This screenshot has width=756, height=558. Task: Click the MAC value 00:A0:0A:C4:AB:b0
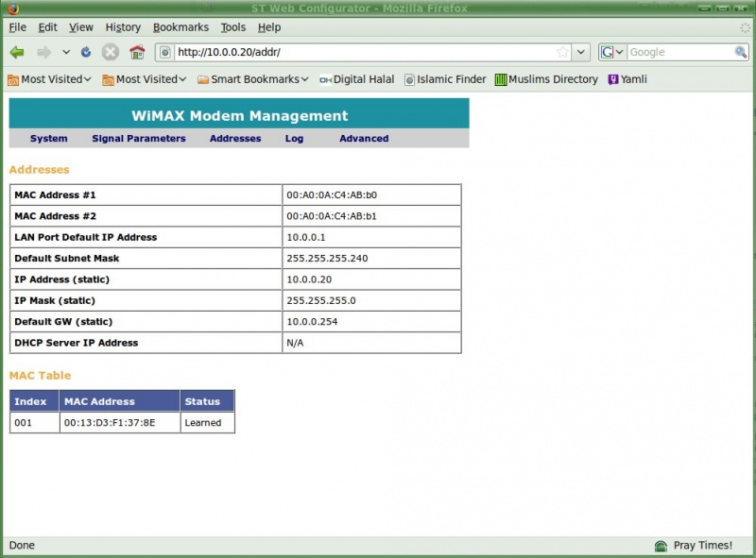332,195
